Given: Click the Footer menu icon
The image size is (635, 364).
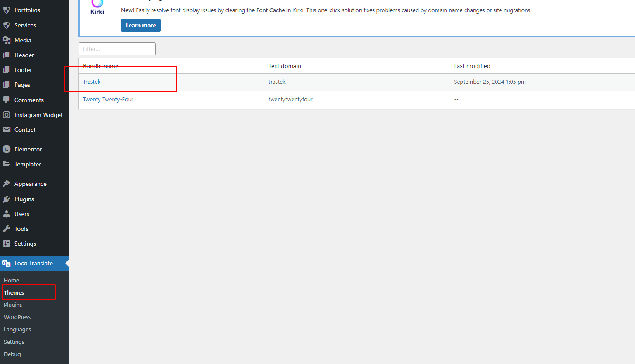Looking at the screenshot, I should point(7,70).
